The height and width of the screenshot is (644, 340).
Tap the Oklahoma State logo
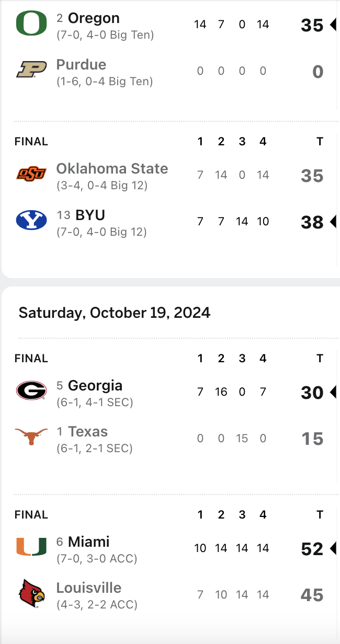click(x=31, y=174)
